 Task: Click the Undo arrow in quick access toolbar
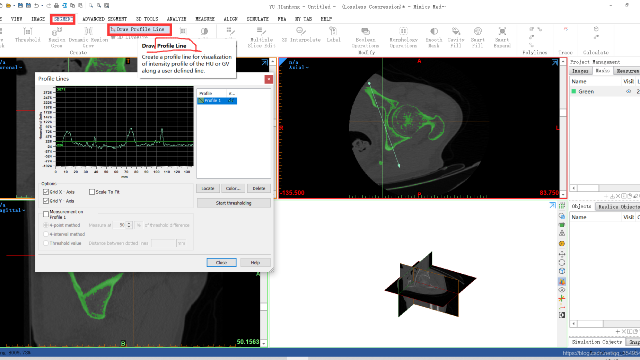point(37,6)
